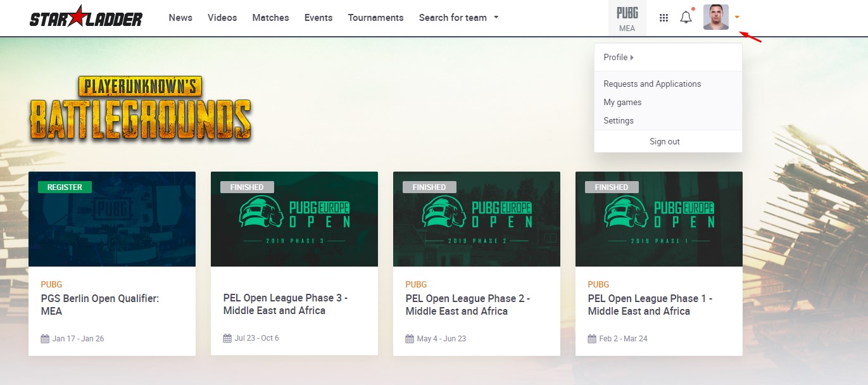Open PEL Open League Phase 1 title
Viewport: 868px width, 385px height.
coord(650,305)
